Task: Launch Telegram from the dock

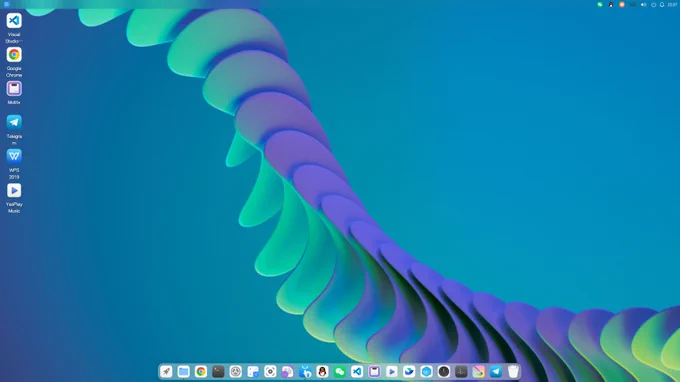Action: (x=496, y=372)
